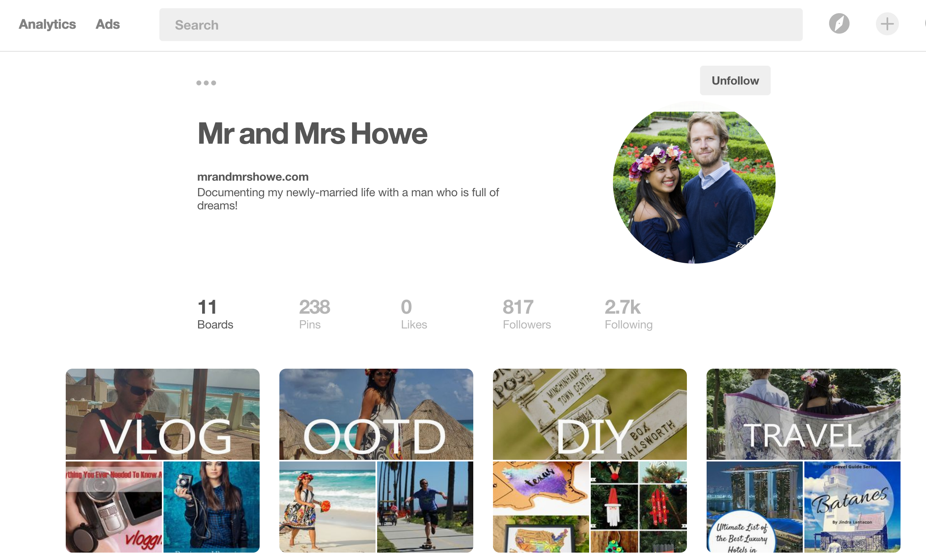
Task: Open the TRAVEL board cover
Action: click(x=803, y=414)
